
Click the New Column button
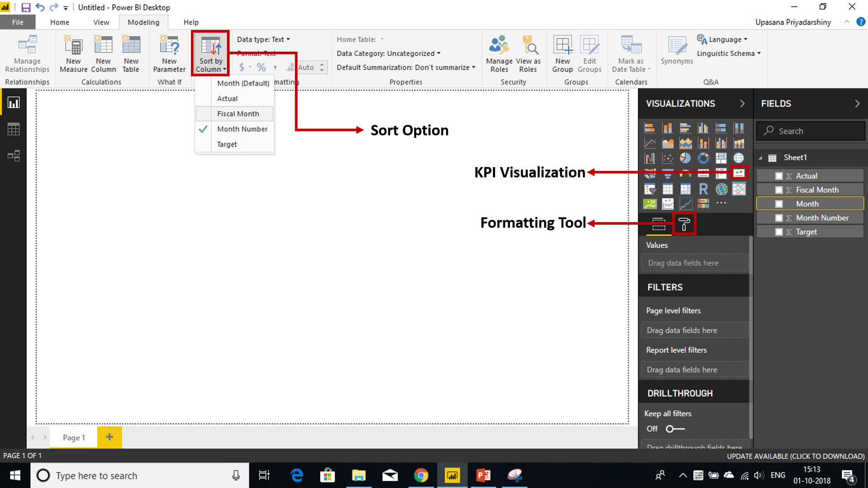103,53
